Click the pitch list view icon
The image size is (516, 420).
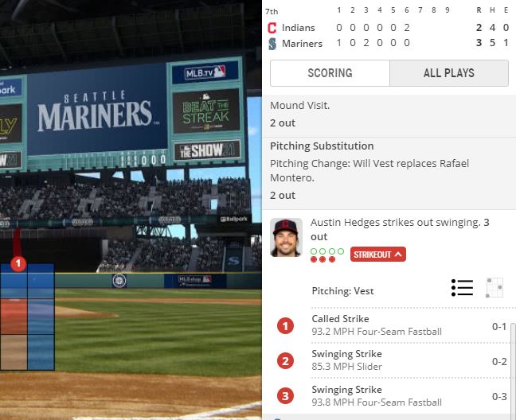(x=463, y=288)
